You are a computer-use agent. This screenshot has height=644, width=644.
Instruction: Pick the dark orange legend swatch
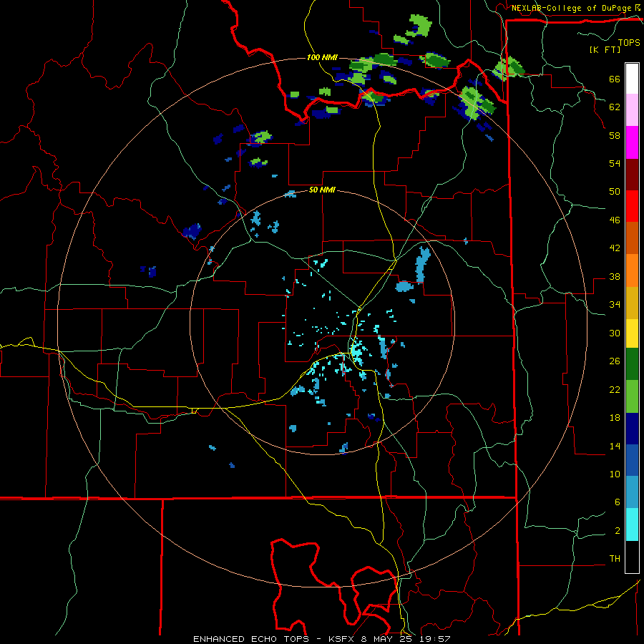click(x=632, y=238)
